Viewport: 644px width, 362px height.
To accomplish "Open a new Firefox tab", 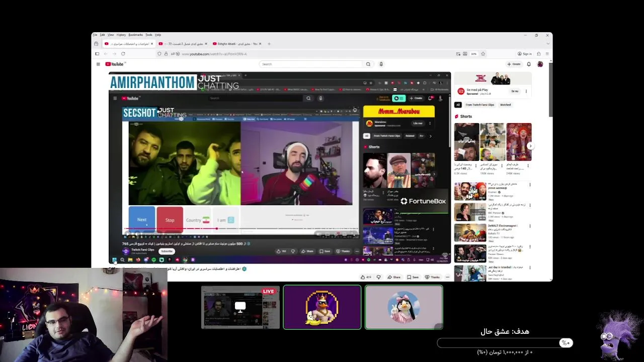I will click(269, 44).
